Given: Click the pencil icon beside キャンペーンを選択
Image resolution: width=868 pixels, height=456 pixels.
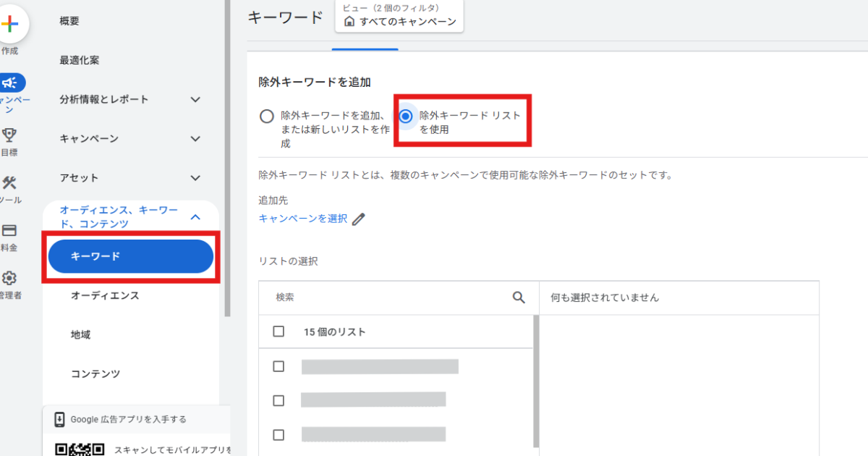Looking at the screenshot, I should [x=358, y=219].
